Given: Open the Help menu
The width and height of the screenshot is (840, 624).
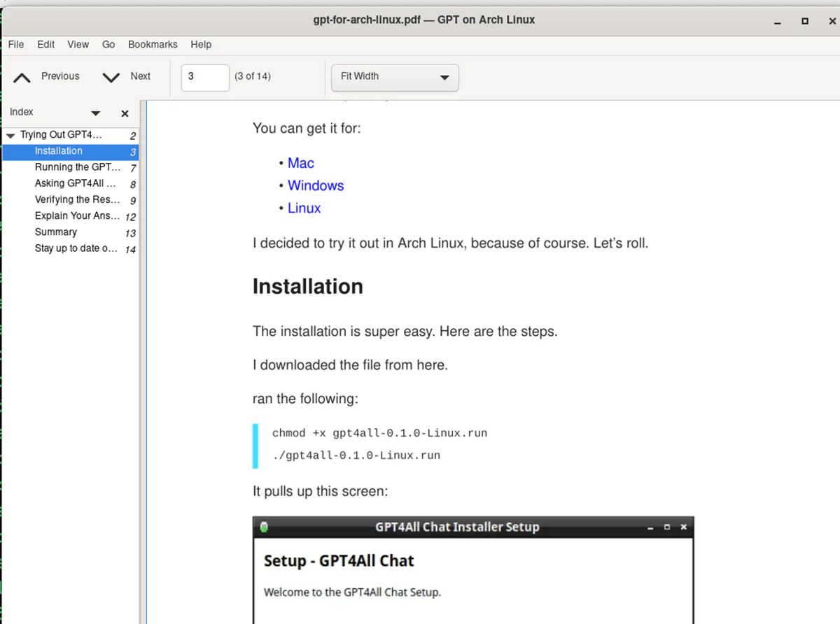Looking at the screenshot, I should pyautogui.click(x=201, y=44).
